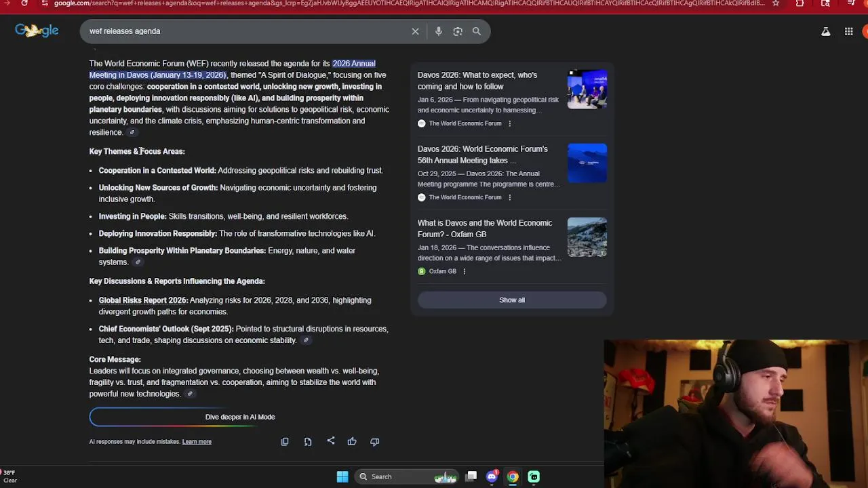Click "Chief Economists' Outlook (Sept 2025):" text
Image resolution: width=868 pixels, height=488 pixels.
(166, 329)
